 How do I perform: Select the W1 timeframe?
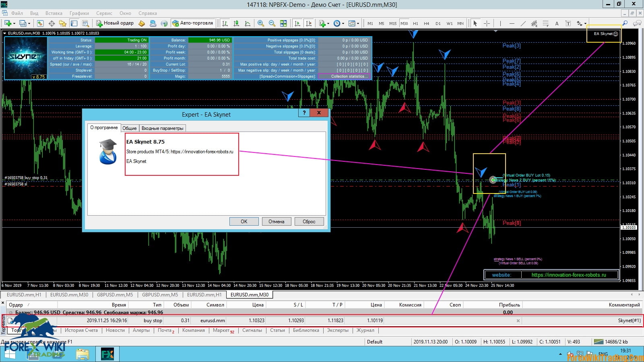click(x=449, y=23)
